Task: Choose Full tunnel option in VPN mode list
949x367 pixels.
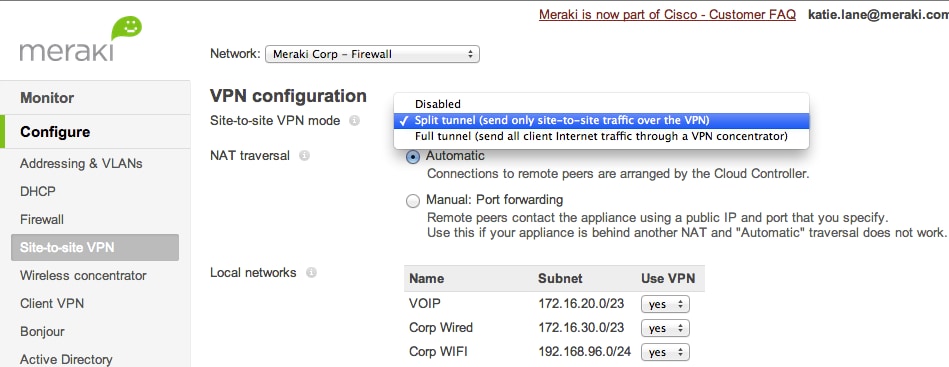Action: (x=601, y=136)
